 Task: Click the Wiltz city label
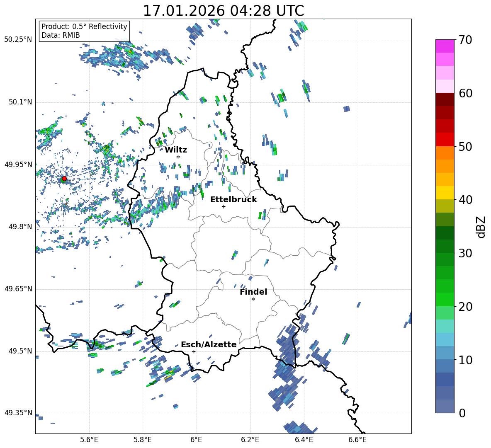click(176, 150)
